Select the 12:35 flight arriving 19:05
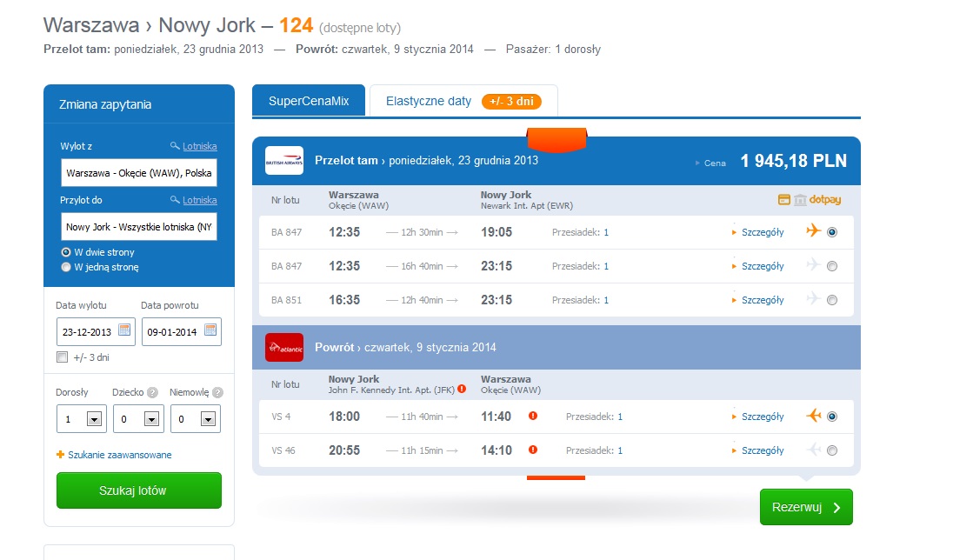The image size is (973, 560). (832, 232)
